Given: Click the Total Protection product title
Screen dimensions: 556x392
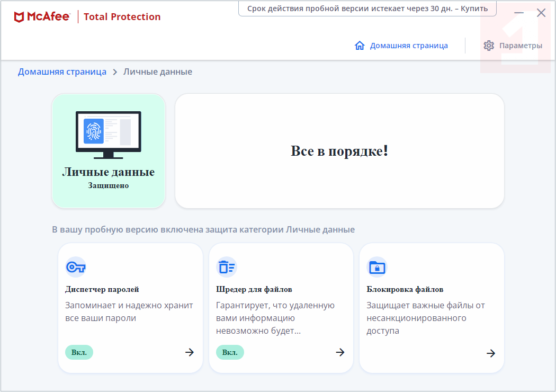Looking at the screenshot, I should [x=122, y=16].
